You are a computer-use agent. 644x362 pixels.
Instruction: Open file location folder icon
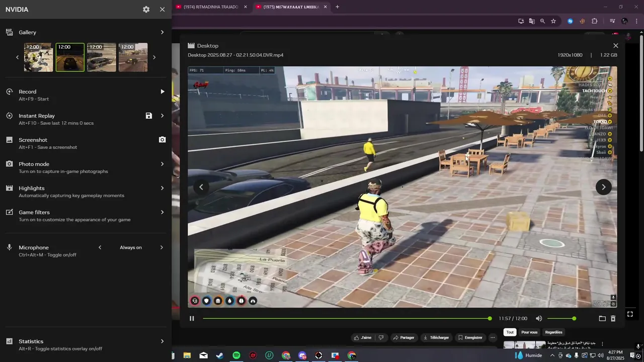click(x=602, y=318)
